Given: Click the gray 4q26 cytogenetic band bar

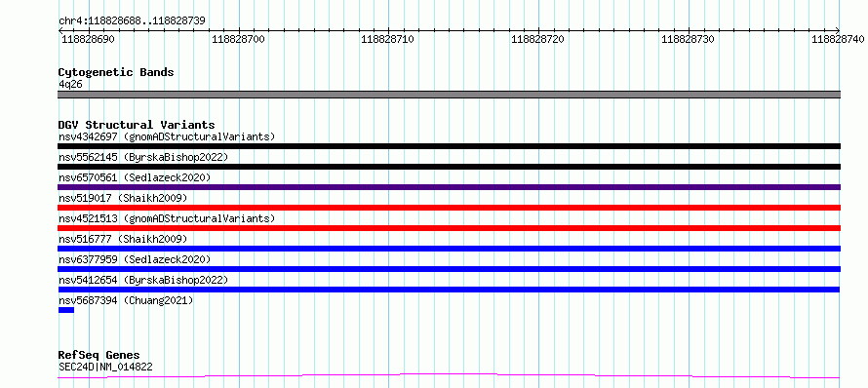Looking at the screenshot, I should [449, 95].
